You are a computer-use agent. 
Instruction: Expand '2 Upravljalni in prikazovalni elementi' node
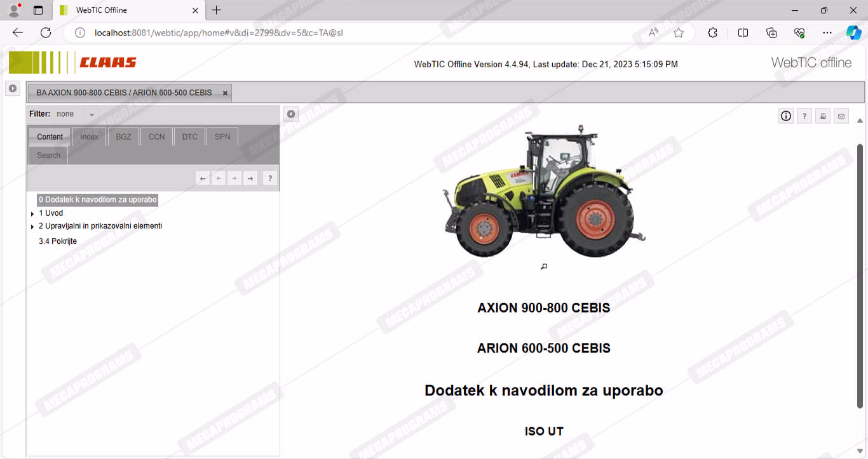[x=32, y=227]
